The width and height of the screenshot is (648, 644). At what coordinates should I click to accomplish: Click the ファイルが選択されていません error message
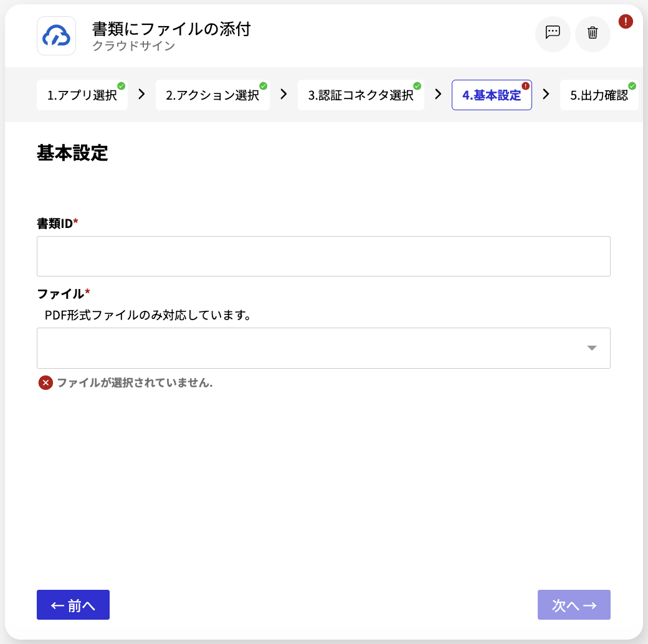[135, 383]
